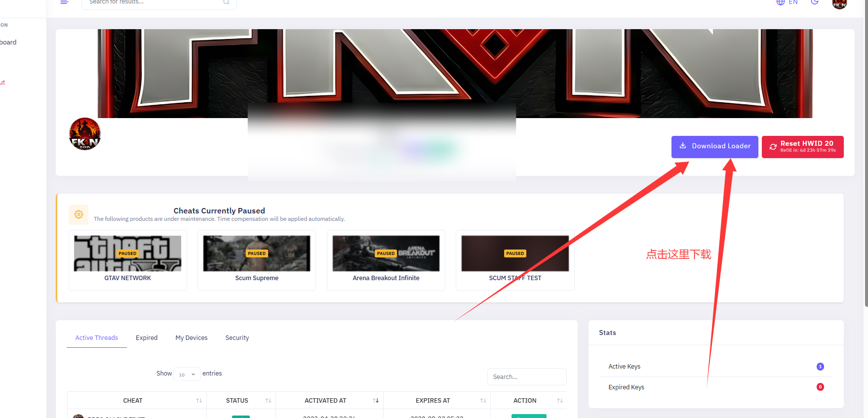Click the Active Keys label in Stats

624,367
